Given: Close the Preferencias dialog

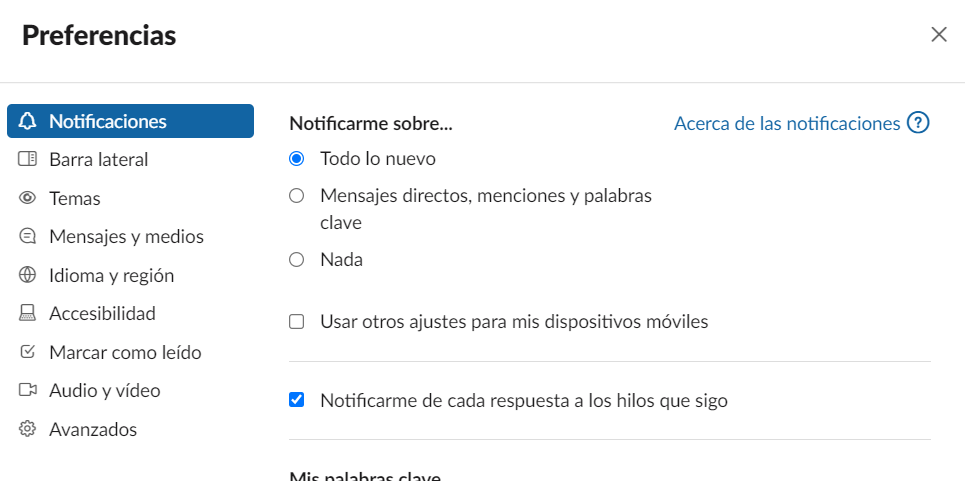Looking at the screenshot, I should coord(939,34).
